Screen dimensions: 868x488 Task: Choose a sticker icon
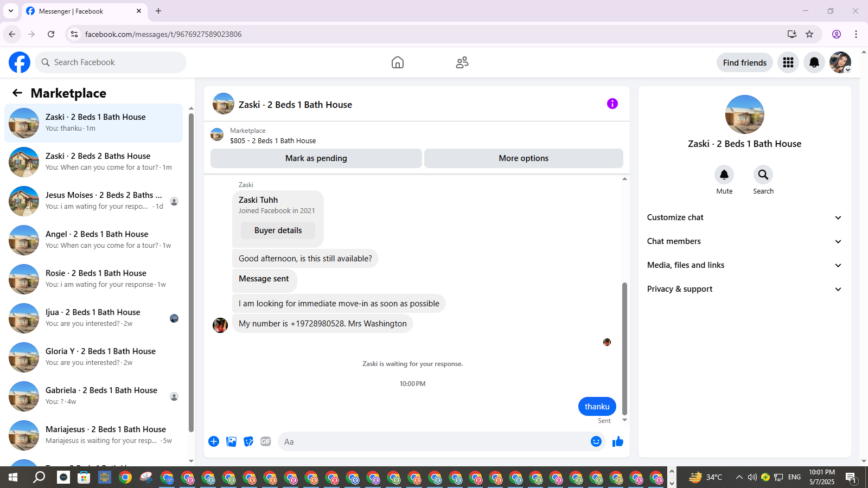248,441
